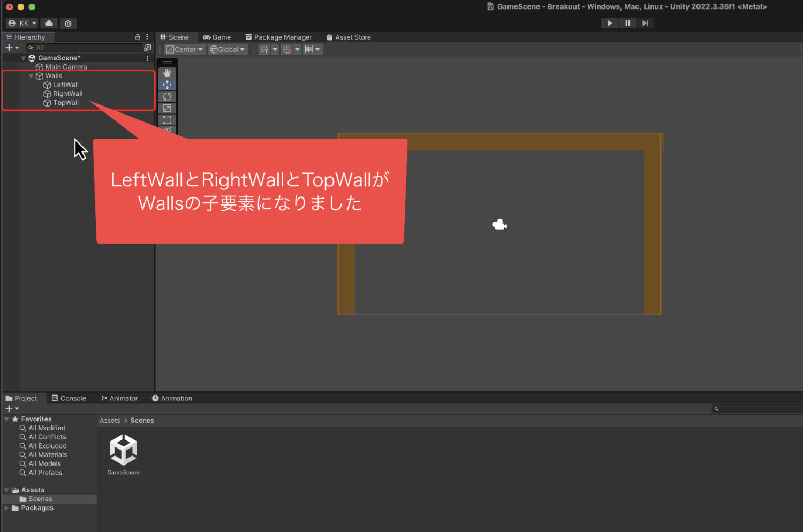Open All Modified favorite search

pos(47,428)
